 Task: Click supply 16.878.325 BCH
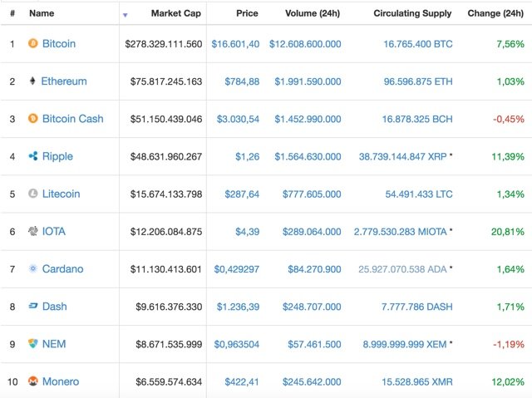(x=417, y=120)
